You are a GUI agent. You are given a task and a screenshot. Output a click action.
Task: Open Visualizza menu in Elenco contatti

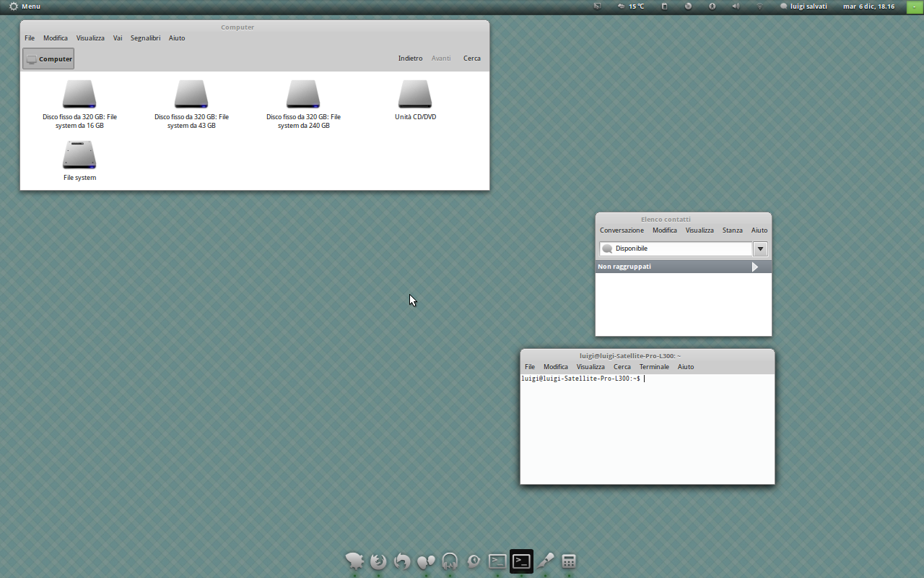click(x=699, y=230)
